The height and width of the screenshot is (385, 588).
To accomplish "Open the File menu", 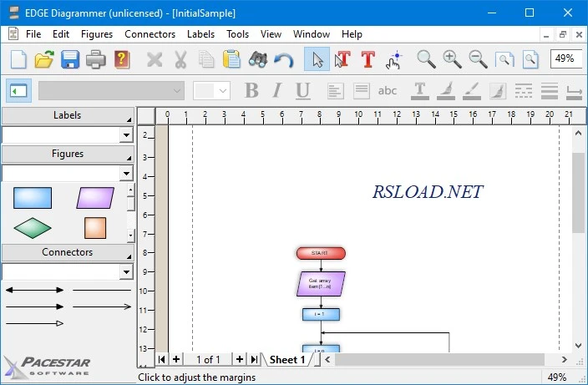I will point(33,34).
